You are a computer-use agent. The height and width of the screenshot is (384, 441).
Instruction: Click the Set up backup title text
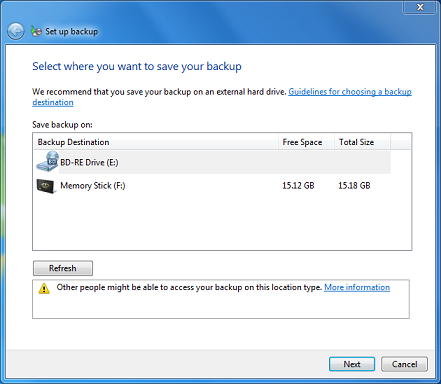coord(71,32)
